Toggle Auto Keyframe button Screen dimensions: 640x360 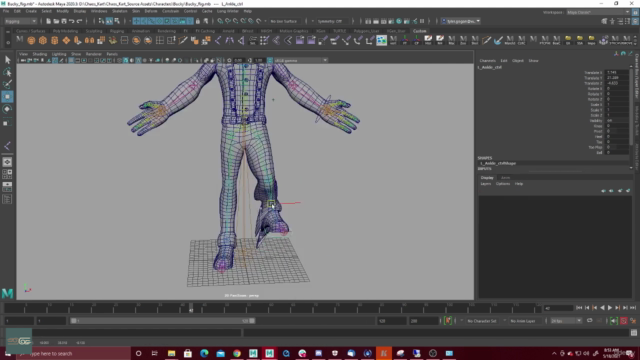point(624,321)
